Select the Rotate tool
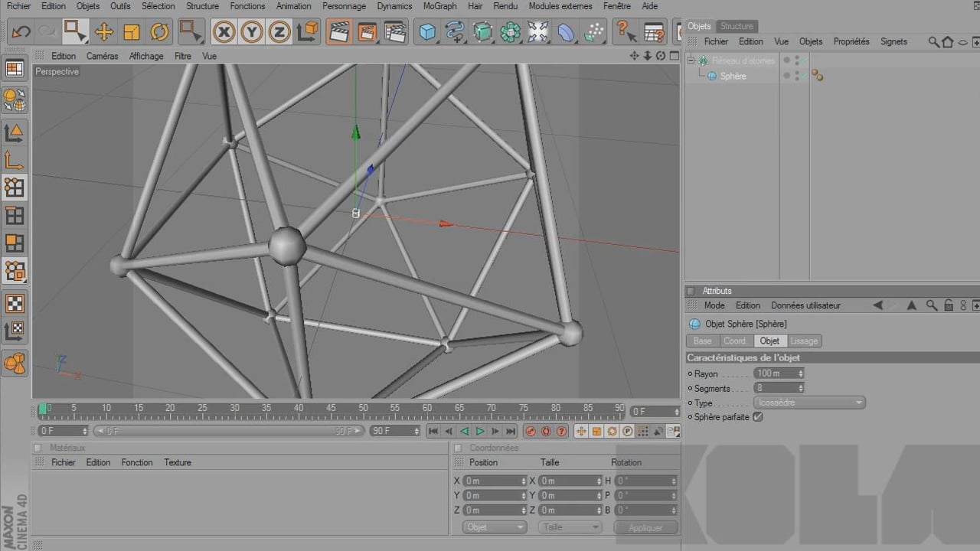 click(158, 31)
